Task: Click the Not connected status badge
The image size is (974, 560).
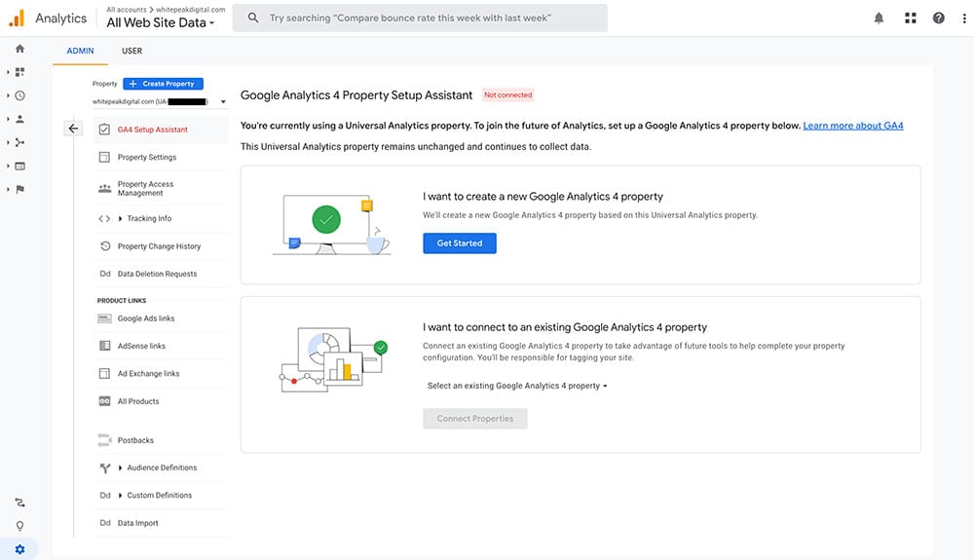Action: (x=508, y=95)
